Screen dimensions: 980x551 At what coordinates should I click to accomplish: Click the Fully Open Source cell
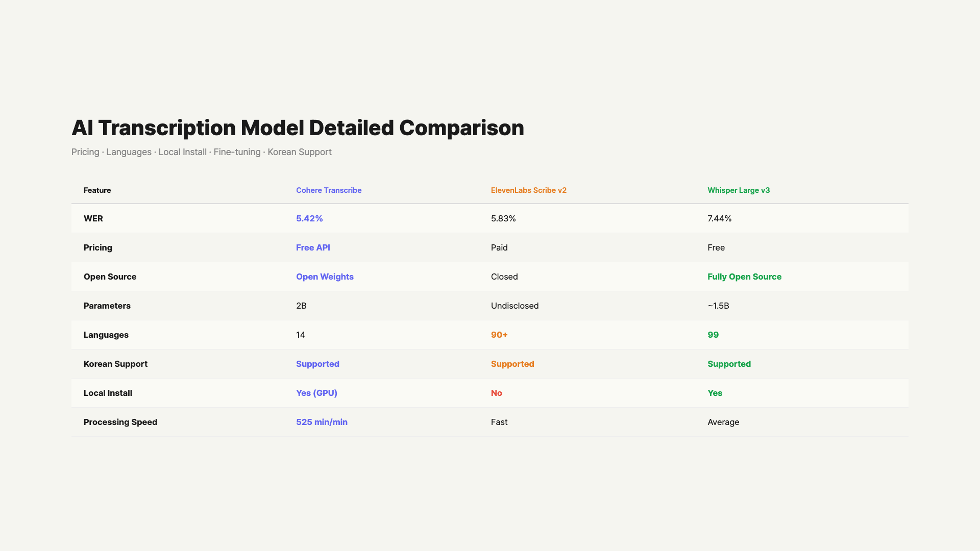[x=744, y=277]
